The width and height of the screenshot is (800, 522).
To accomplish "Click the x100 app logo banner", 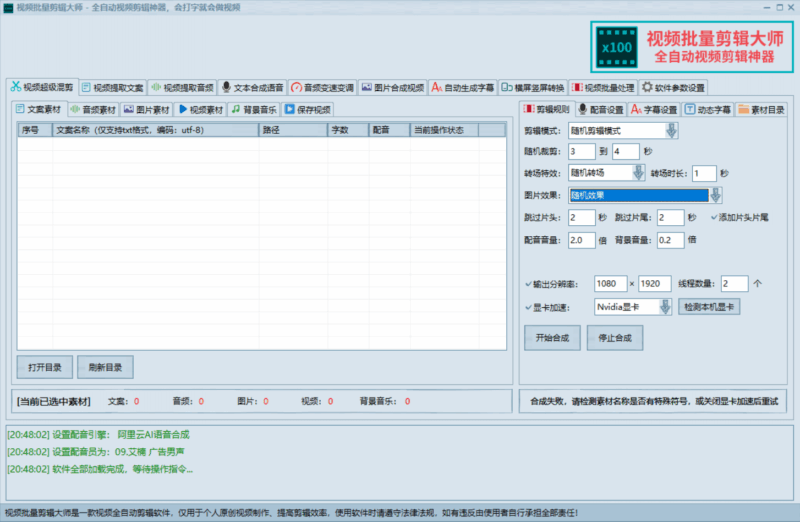I will pyautogui.click(x=692, y=47).
